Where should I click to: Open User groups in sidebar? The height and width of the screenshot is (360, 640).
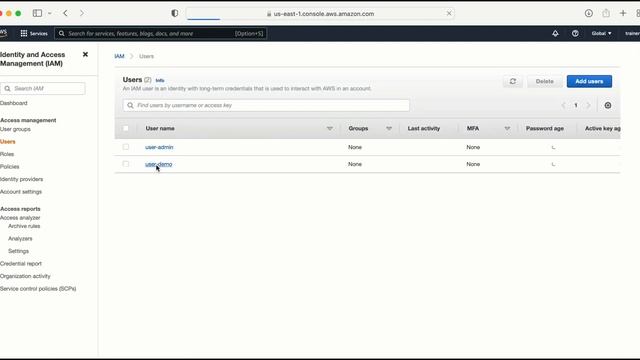pos(15,129)
